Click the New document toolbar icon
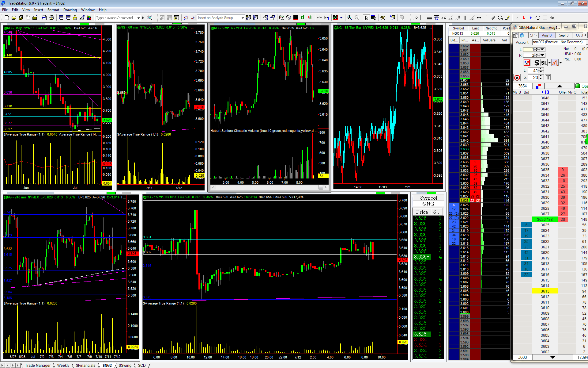 pyautogui.click(x=7, y=18)
